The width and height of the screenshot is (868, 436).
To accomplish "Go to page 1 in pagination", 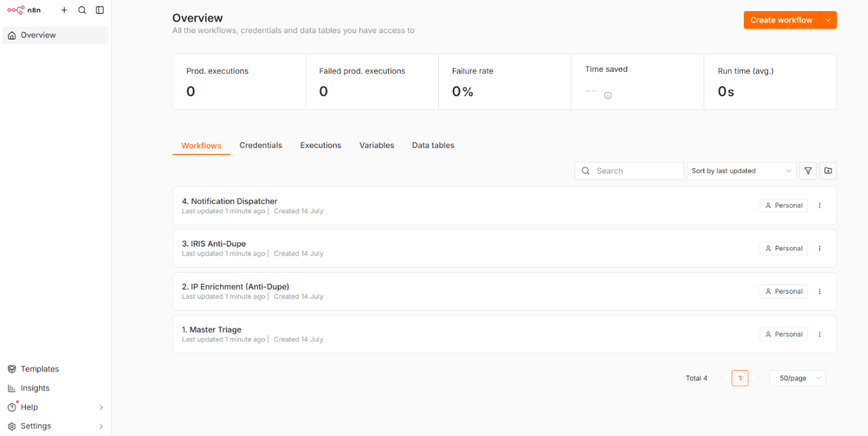I will 740,378.
